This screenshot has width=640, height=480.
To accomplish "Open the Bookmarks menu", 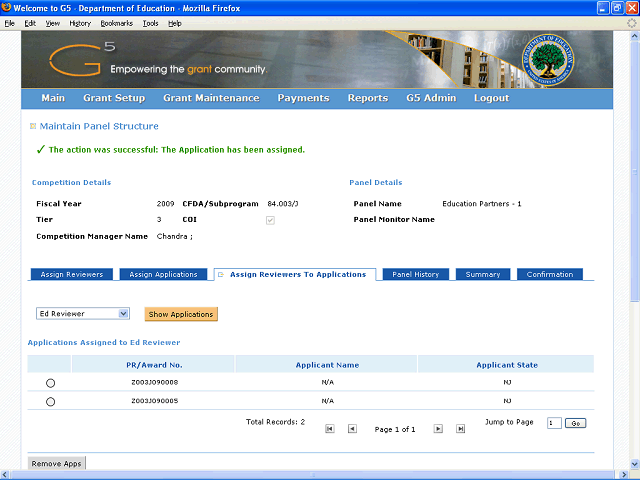I will (117, 23).
